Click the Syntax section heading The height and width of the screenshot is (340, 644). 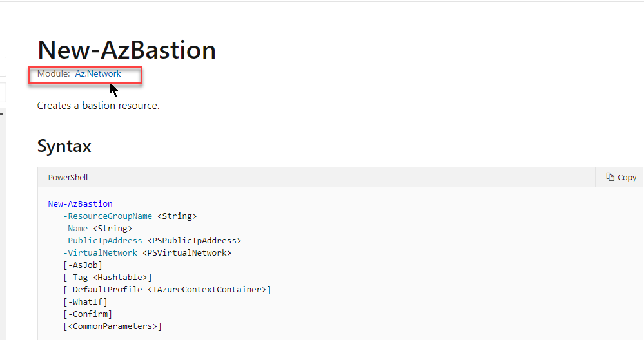pyautogui.click(x=64, y=146)
